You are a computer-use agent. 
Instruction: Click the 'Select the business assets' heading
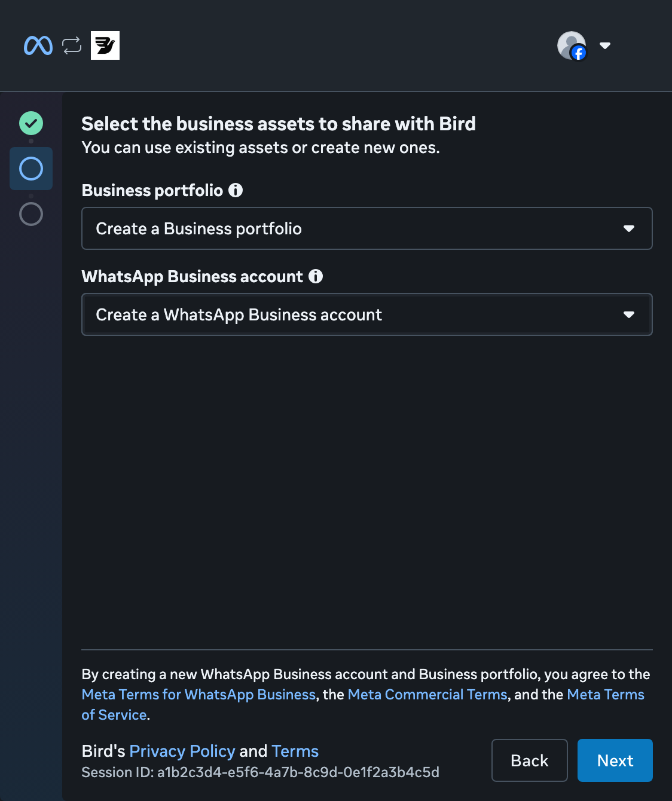tap(279, 124)
